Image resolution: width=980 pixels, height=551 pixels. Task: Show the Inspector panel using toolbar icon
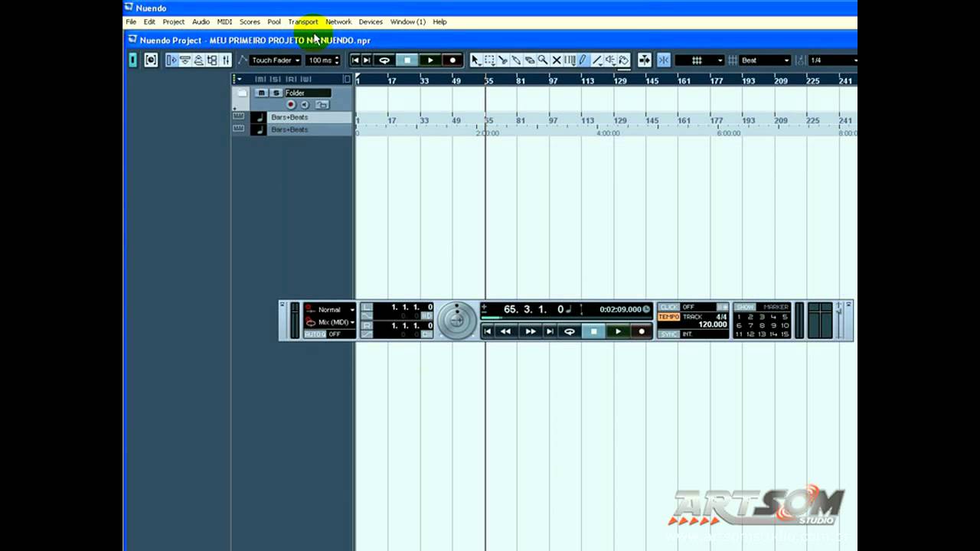(171, 60)
